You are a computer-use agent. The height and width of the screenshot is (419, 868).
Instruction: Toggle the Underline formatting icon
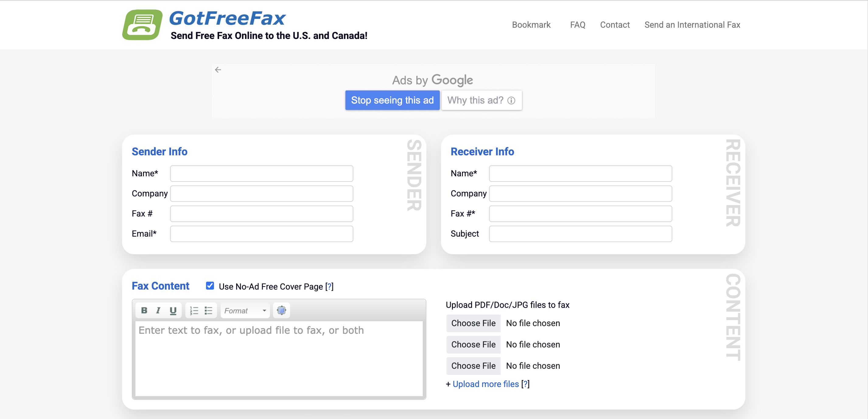(x=173, y=310)
